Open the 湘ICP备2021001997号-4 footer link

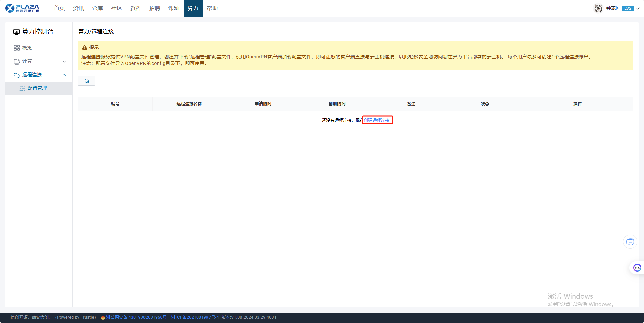pyautogui.click(x=195, y=317)
